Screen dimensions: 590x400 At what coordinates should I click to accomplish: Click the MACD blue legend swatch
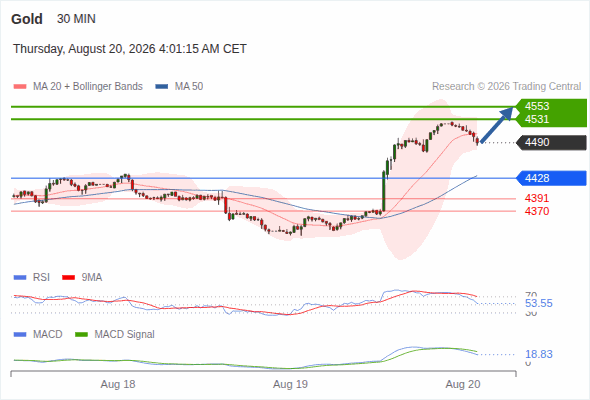click(x=20, y=334)
